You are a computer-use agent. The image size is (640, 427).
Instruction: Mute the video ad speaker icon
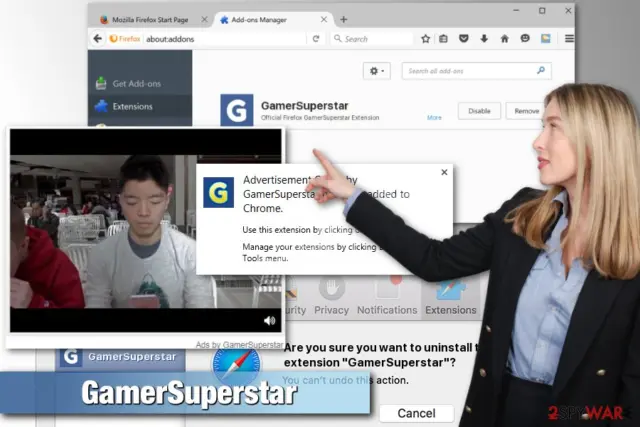[269, 321]
